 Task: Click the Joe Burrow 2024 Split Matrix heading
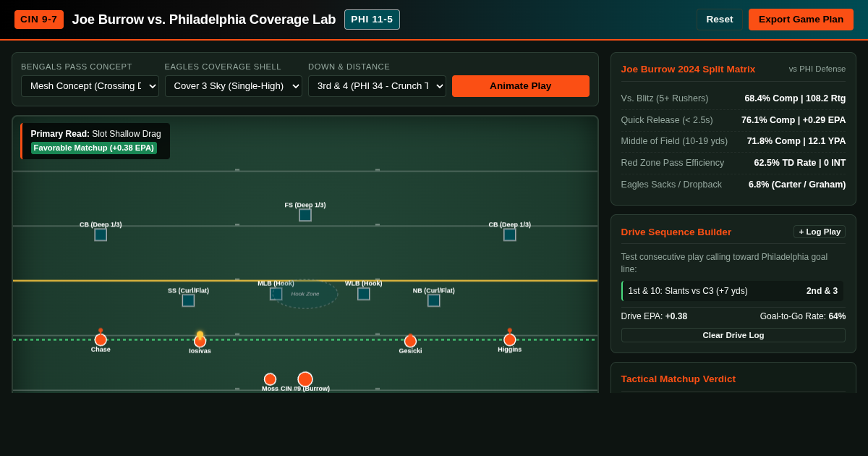(688, 69)
